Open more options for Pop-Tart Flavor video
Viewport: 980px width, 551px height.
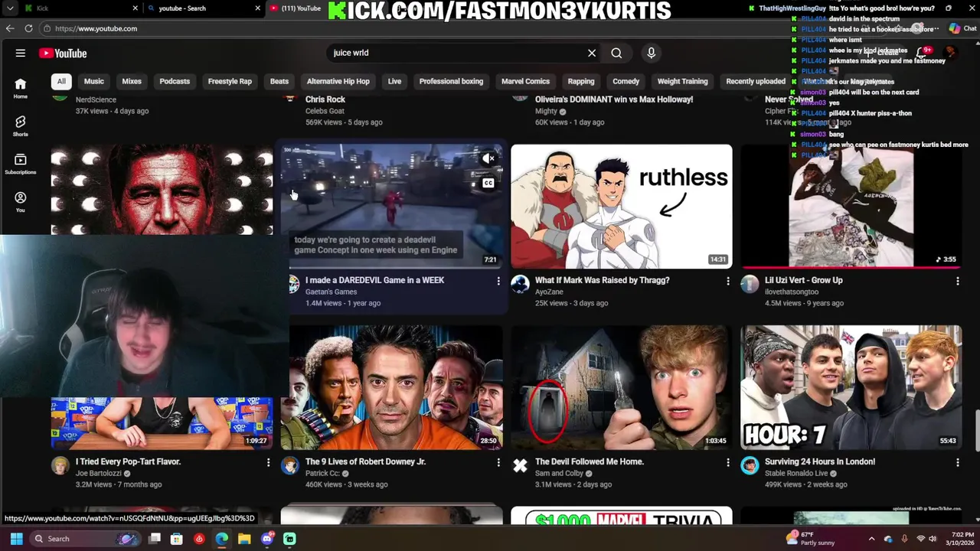(x=268, y=462)
